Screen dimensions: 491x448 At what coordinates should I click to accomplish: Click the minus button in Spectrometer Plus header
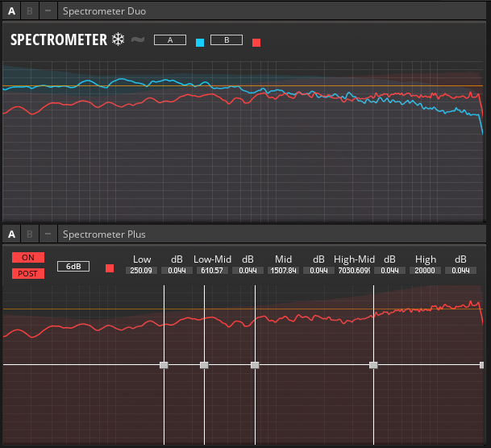coord(48,234)
